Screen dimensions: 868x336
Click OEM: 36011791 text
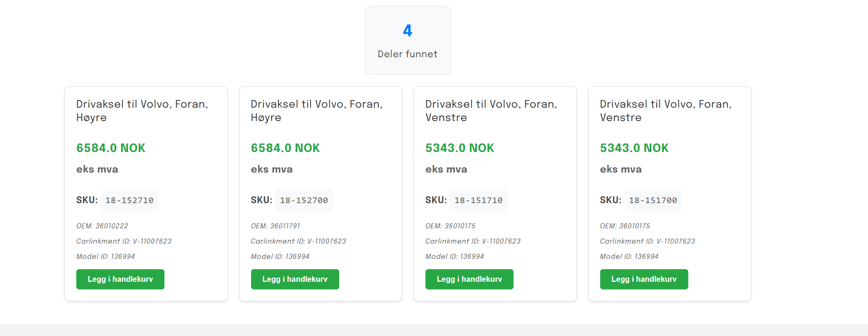click(x=275, y=226)
